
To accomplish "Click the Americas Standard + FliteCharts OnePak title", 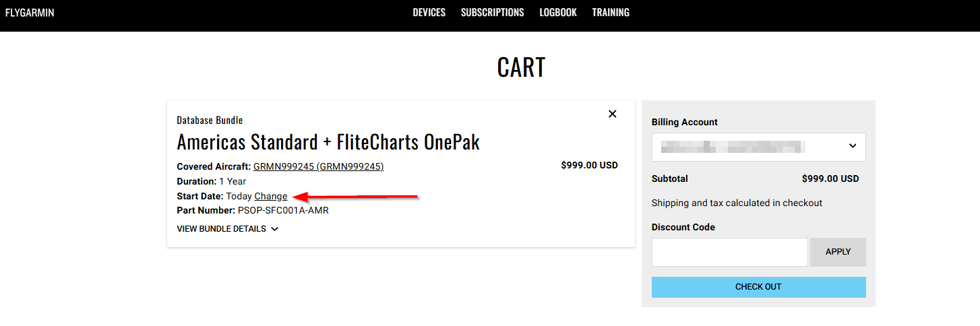I will 328,142.
